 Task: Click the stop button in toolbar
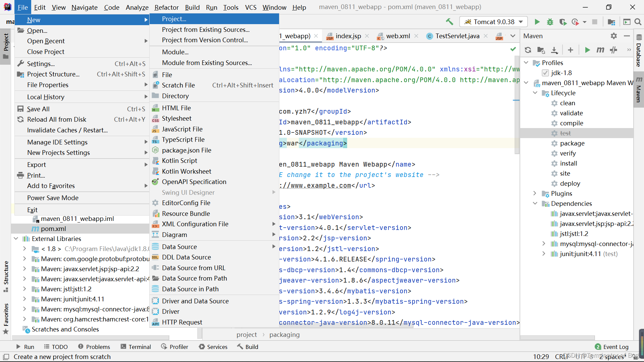[595, 22]
